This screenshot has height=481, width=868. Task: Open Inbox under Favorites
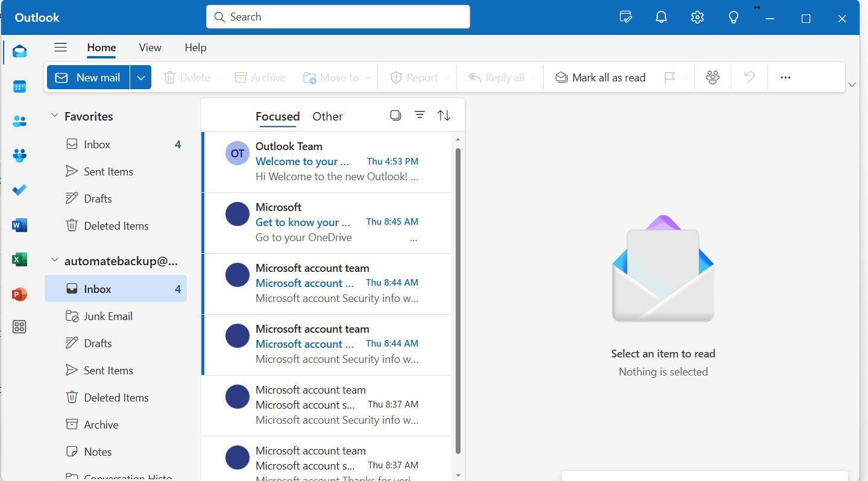[116, 144]
